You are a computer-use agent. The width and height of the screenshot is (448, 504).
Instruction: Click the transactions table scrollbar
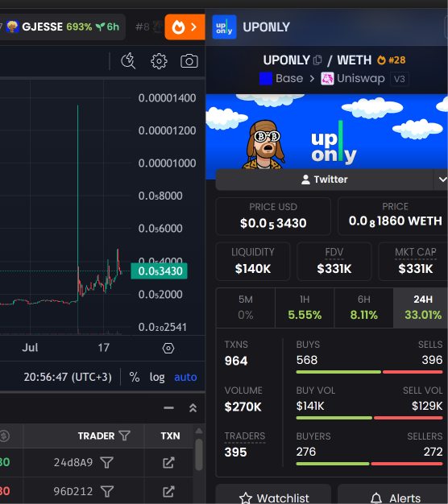pos(199,455)
